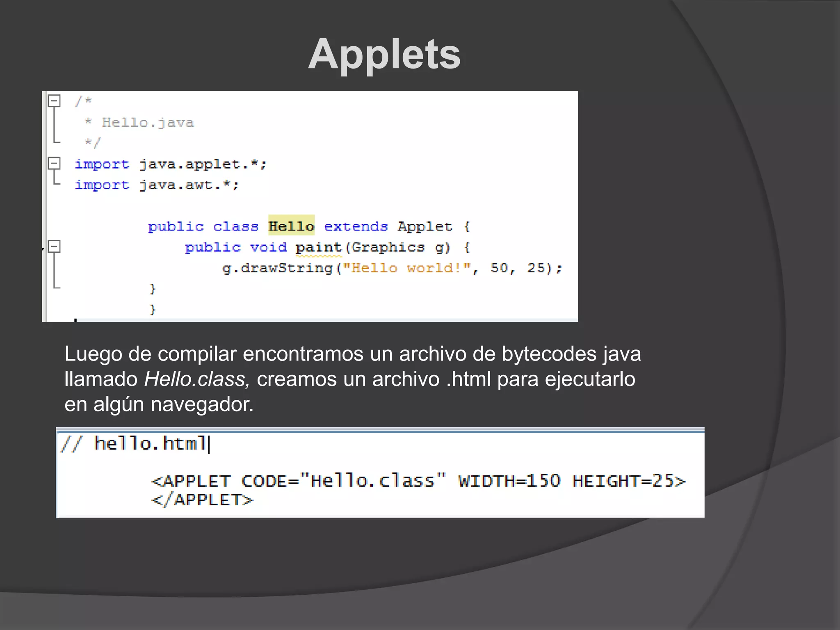Click '(Graphics g)' parameter in paint method

tap(398, 247)
